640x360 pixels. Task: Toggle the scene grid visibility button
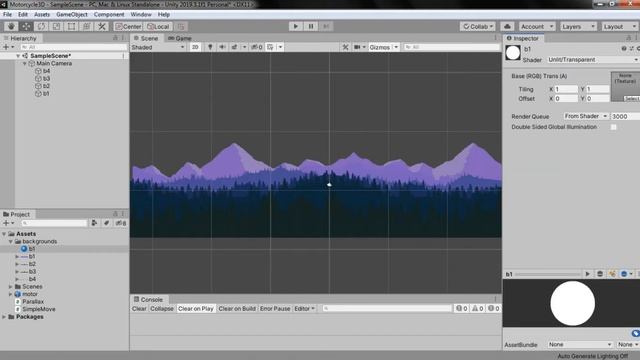pos(270,47)
